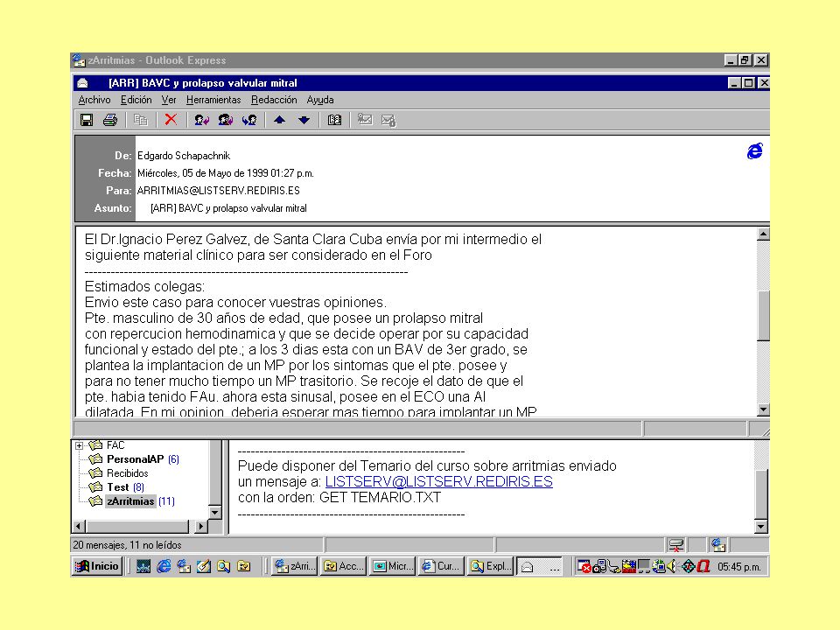Image resolution: width=840 pixels, height=630 pixels.
Task: Switch to Cur... taskbar button
Action: [x=441, y=566]
